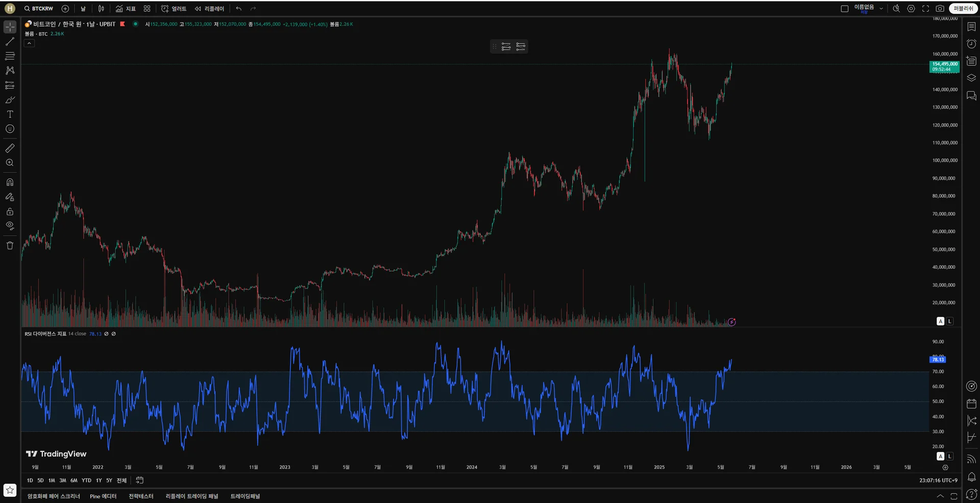This screenshot has width=980, height=503.
Task: Open the alerts alarm clock panel
Action: coord(971,44)
